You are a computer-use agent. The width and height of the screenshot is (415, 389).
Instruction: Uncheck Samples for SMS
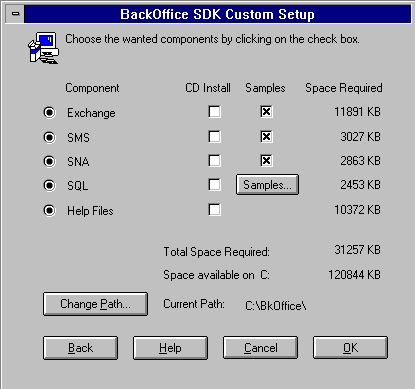tap(266, 136)
